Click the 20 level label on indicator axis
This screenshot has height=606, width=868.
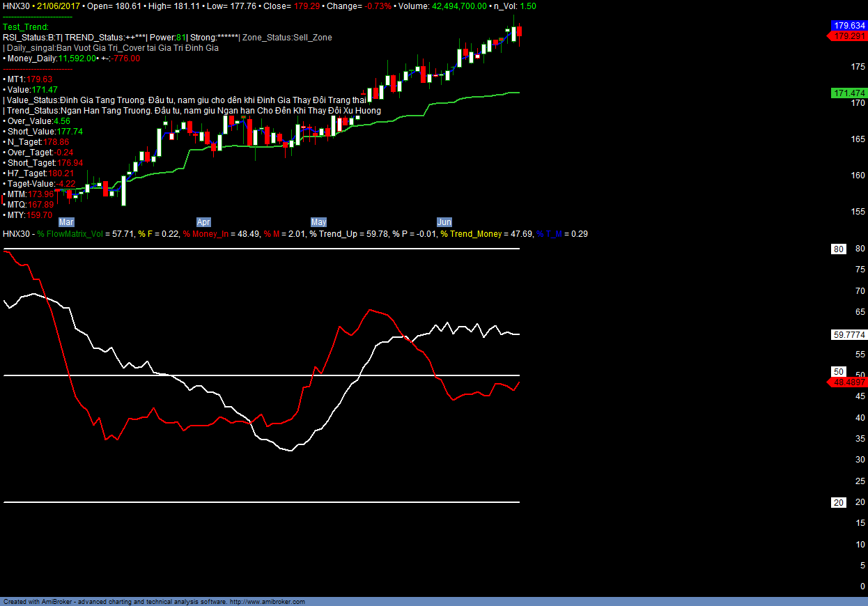839,503
